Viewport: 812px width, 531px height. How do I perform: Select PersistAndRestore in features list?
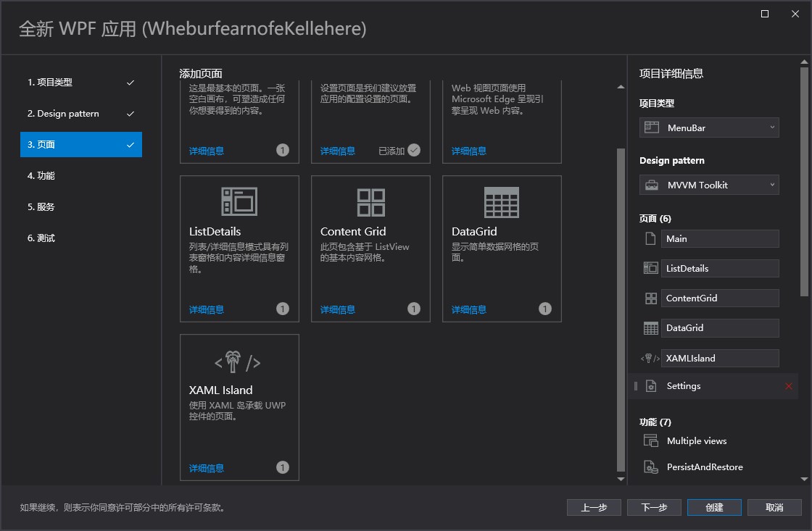pos(705,467)
